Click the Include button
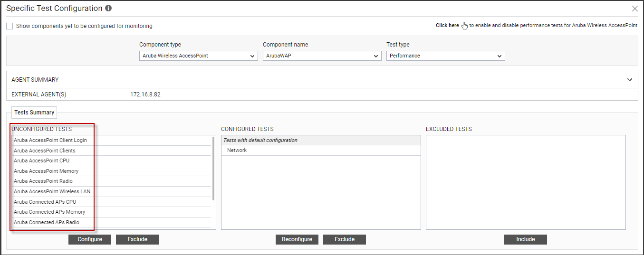Image resolution: width=644 pixels, height=255 pixels. tap(526, 239)
